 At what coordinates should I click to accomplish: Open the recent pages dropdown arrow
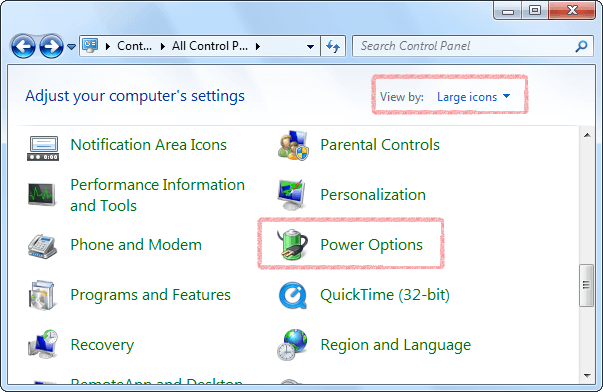[71, 47]
